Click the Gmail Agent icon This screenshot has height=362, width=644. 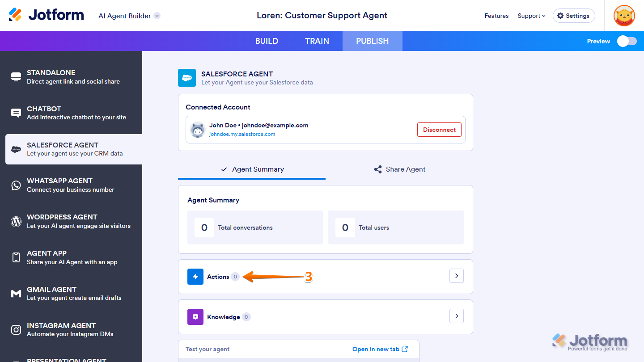click(16, 293)
